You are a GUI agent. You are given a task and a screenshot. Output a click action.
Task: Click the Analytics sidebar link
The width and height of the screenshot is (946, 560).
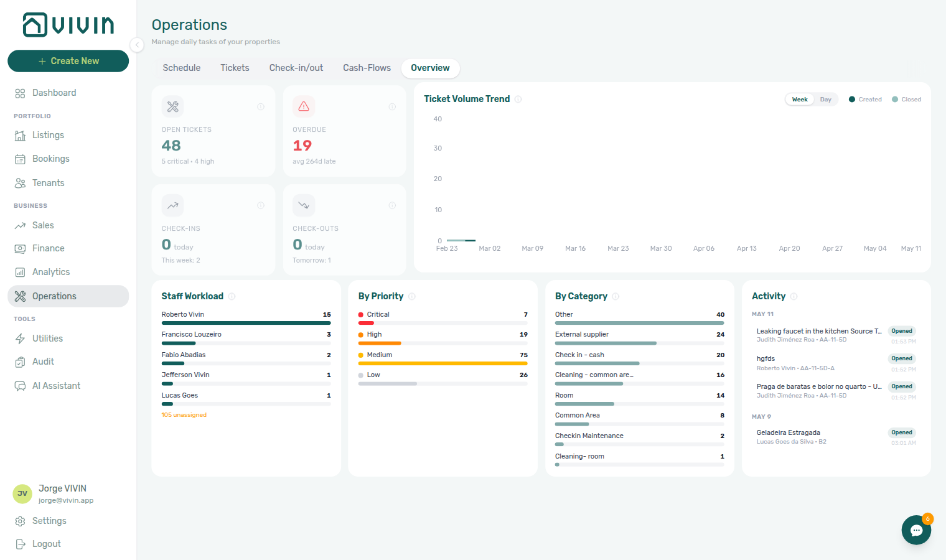[68, 273]
